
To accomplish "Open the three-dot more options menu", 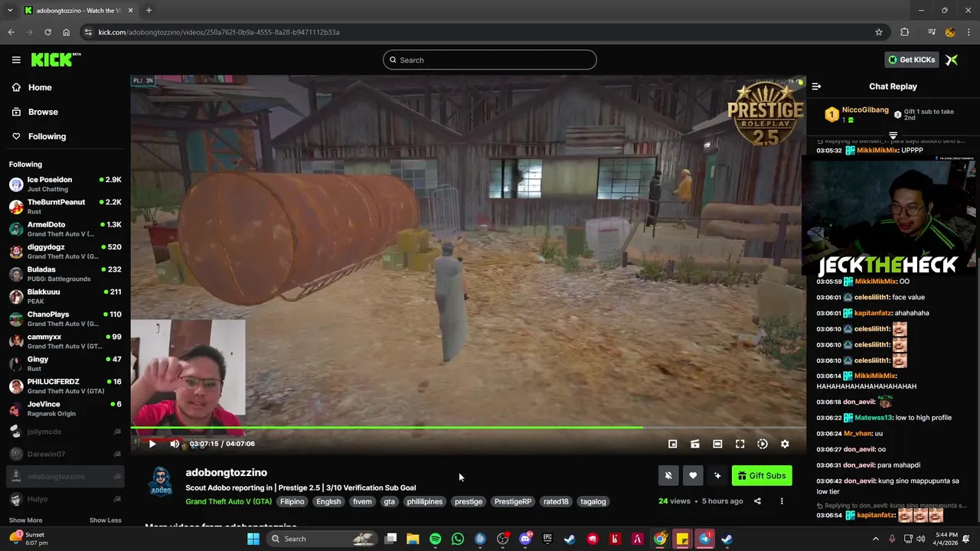I will (782, 501).
